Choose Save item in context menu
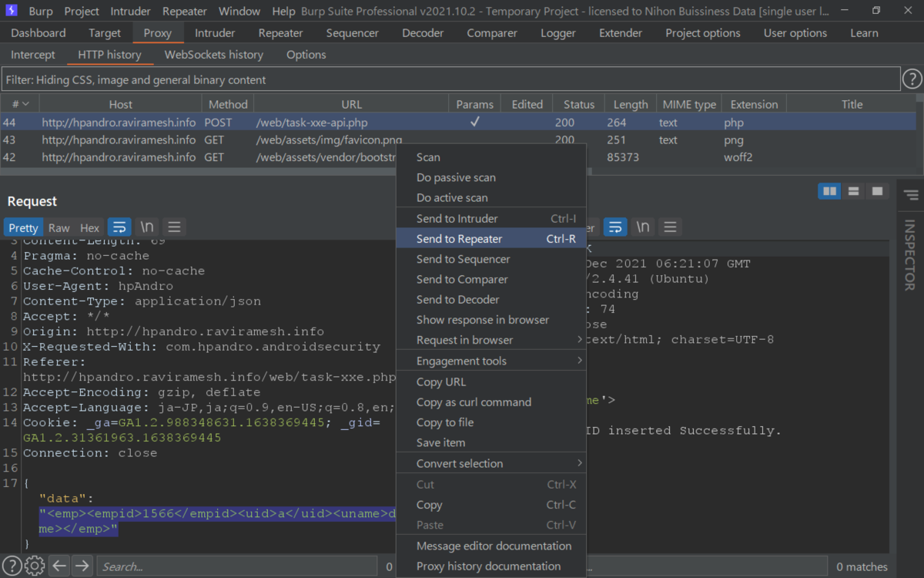 point(490,442)
